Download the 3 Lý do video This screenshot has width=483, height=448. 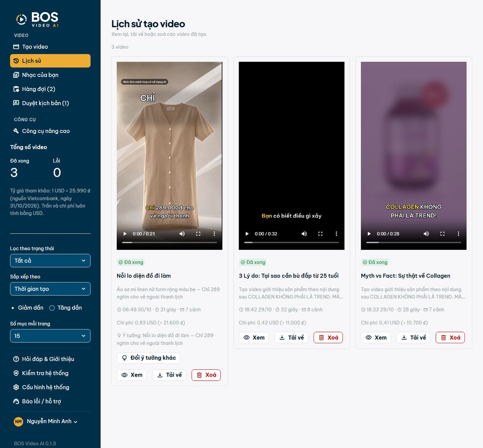tap(291, 338)
